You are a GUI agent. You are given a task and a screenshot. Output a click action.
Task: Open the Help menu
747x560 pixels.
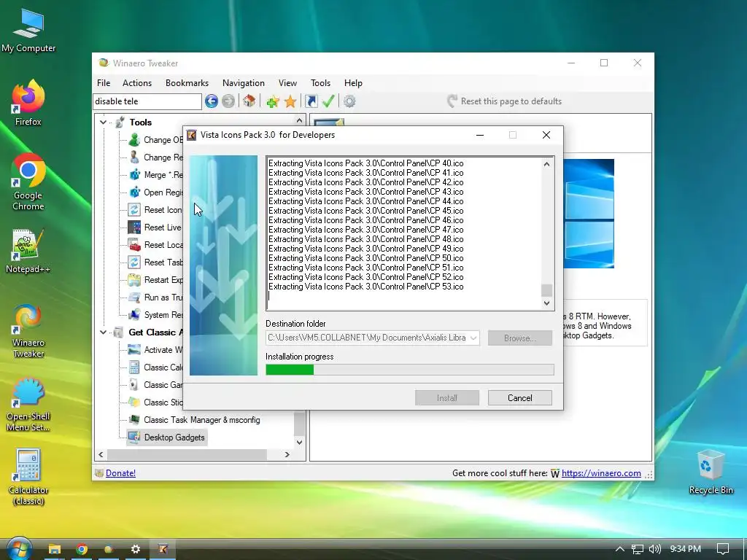pos(354,83)
